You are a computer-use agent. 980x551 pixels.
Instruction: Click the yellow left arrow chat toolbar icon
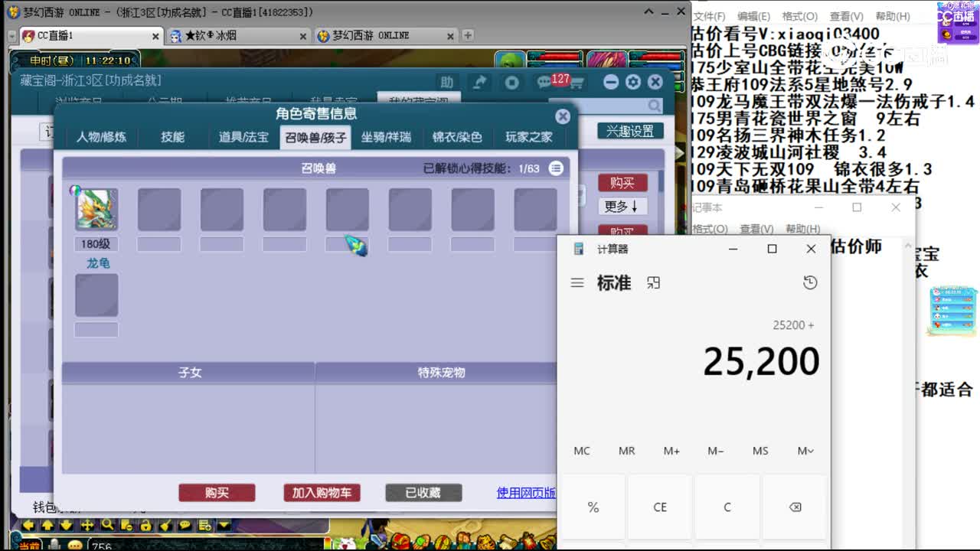[28, 525]
